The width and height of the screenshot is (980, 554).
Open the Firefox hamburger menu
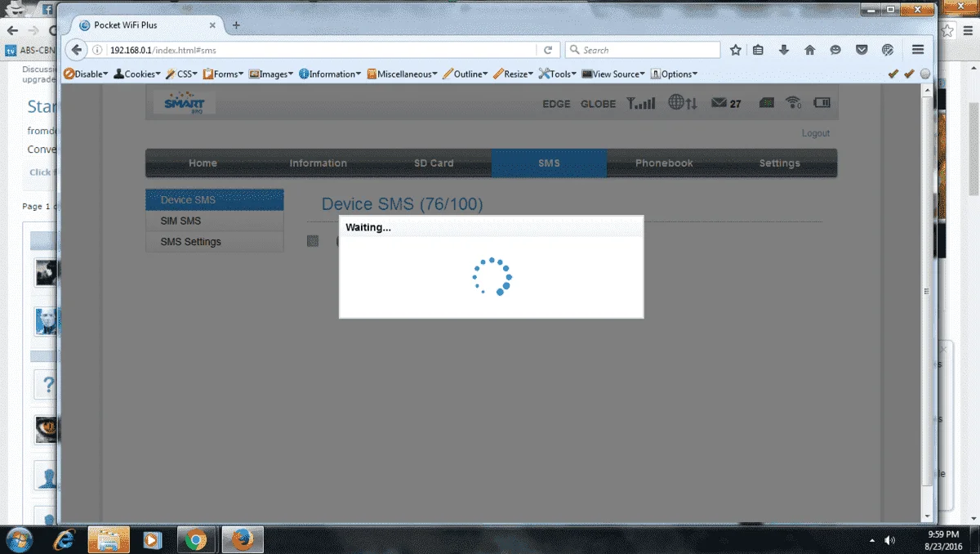[918, 50]
